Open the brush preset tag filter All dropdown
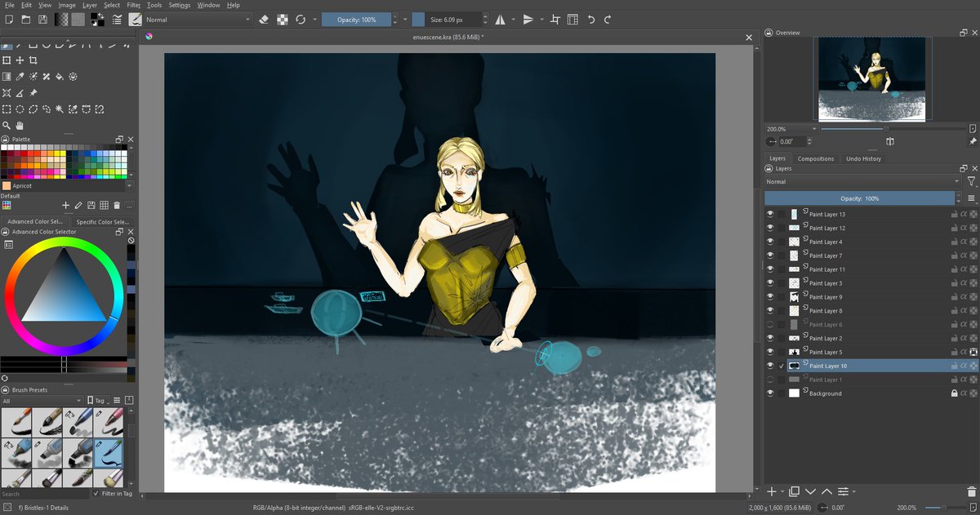The width and height of the screenshot is (980, 515). click(42, 401)
